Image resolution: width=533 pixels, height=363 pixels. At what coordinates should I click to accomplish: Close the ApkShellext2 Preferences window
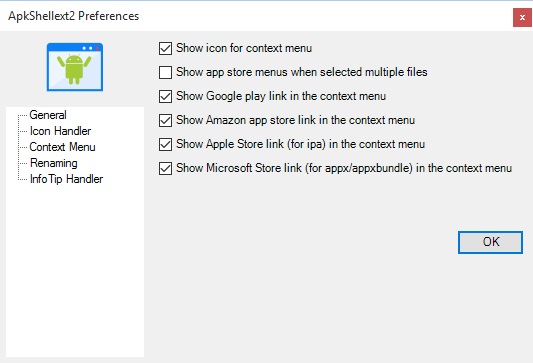point(522,17)
